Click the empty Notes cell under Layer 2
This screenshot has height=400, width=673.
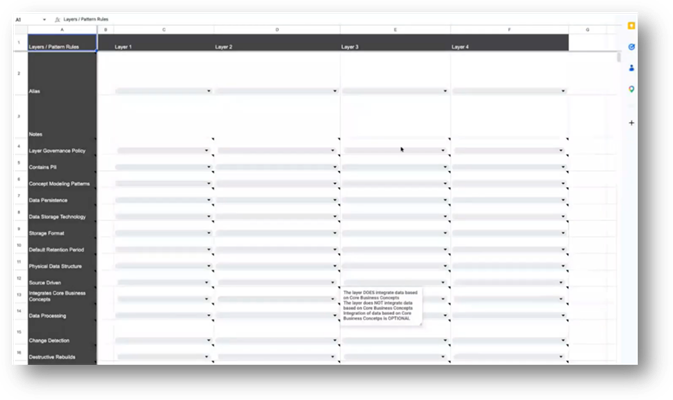(277, 117)
